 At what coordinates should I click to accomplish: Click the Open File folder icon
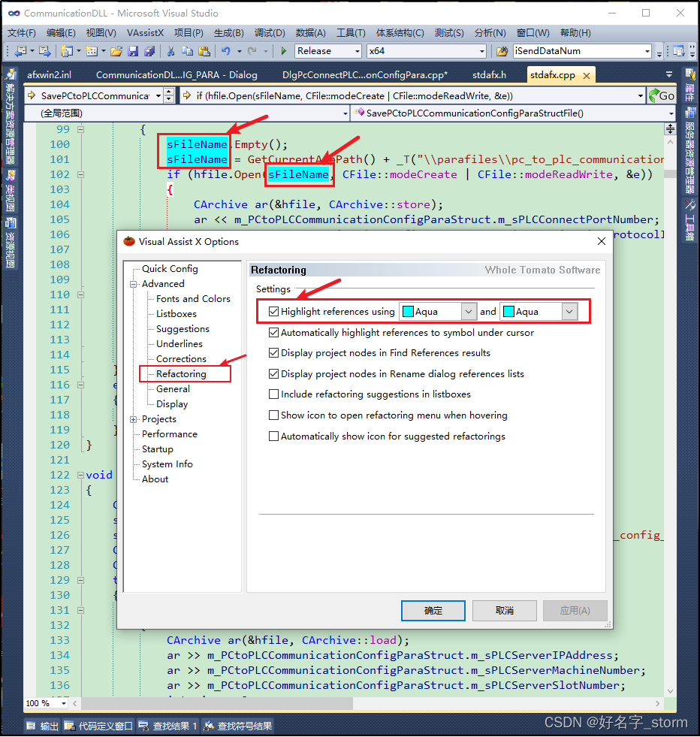click(x=116, y=51)
